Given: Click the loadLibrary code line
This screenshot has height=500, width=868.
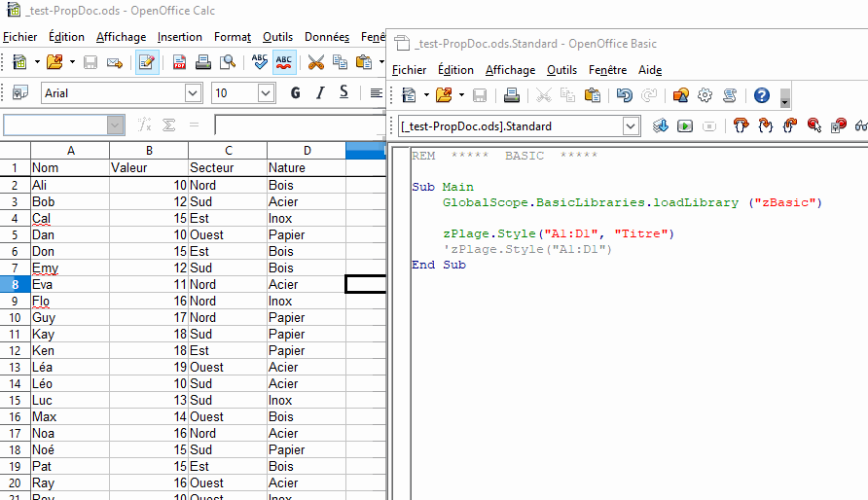Looking at the screenshot, I should (x=633, y=202).
